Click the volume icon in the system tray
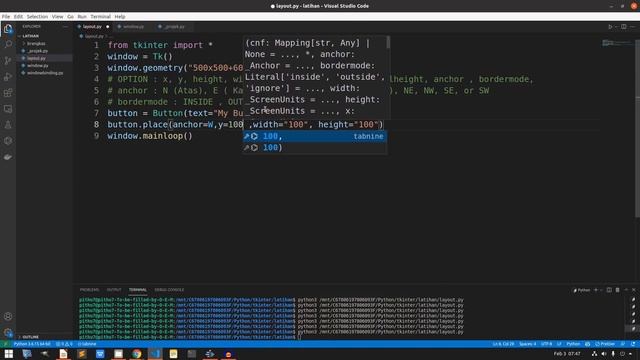The image size is (640, 360). [604, 354]
